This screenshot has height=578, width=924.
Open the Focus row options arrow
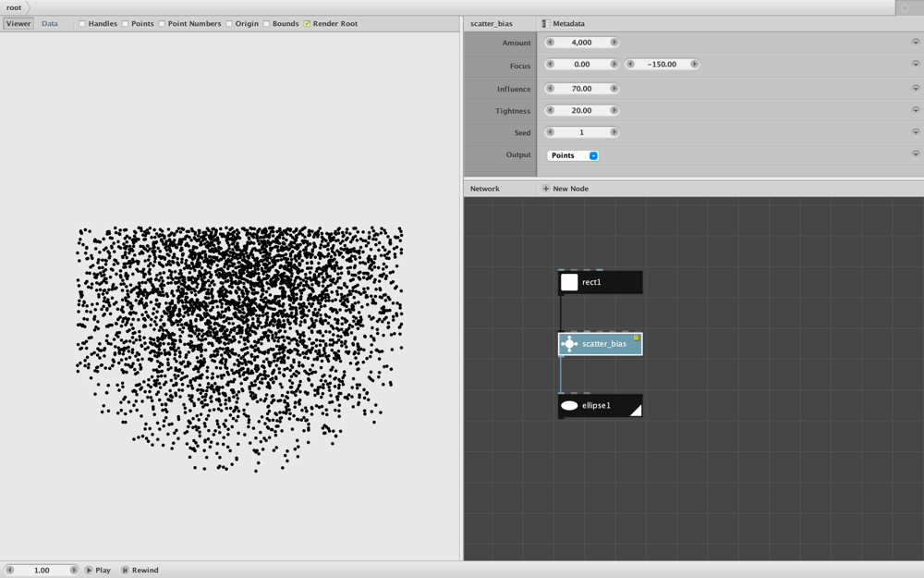[x=916, y=65]
